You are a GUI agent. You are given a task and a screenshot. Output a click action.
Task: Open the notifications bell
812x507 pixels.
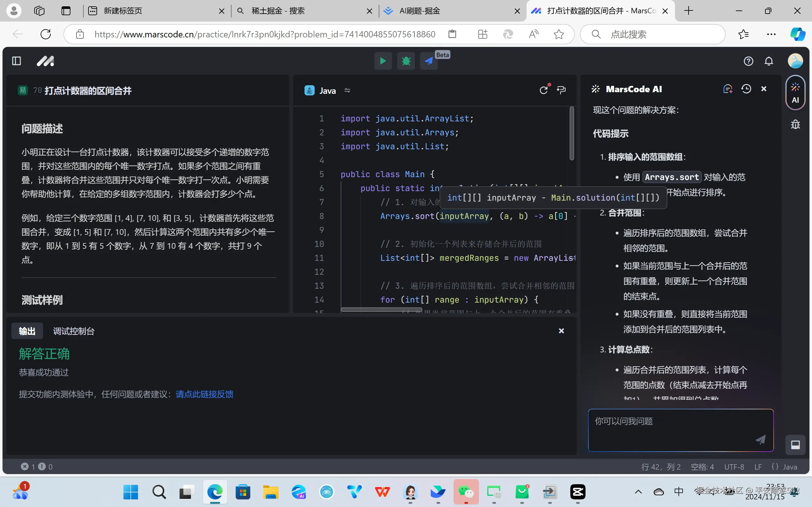click(769, 61)
